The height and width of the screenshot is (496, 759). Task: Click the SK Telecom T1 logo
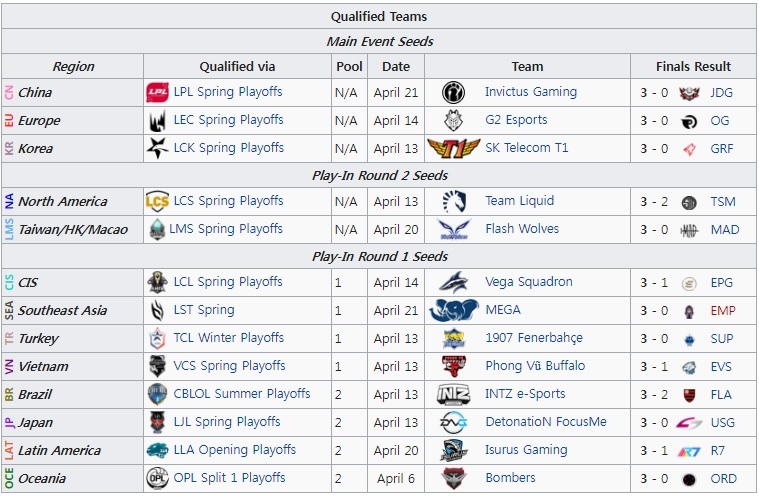coord(453,148)
